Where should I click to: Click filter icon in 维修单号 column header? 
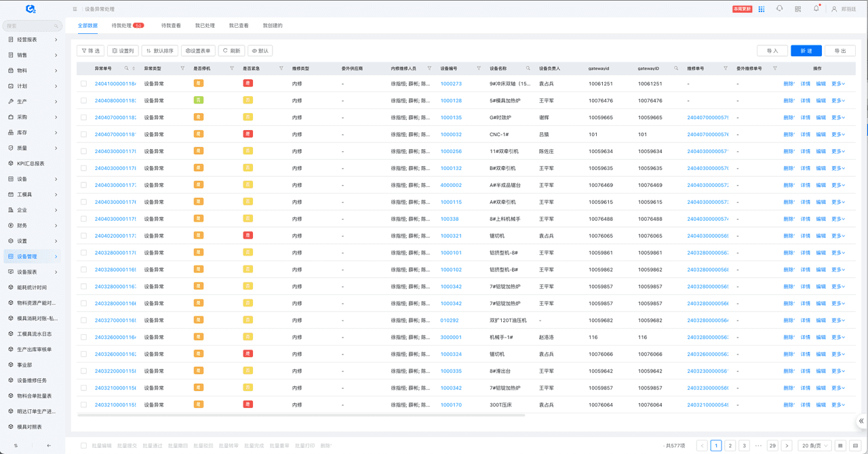coord(726,68)
